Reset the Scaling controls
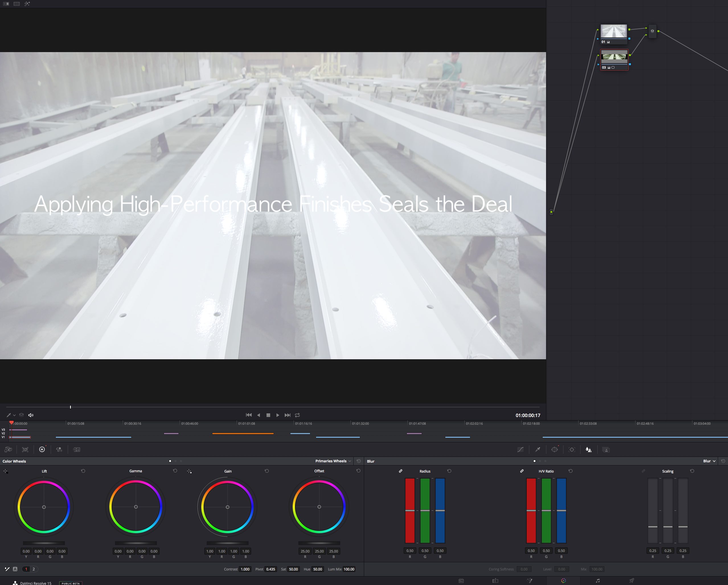728x585 pixels. (x=692, y=471)
